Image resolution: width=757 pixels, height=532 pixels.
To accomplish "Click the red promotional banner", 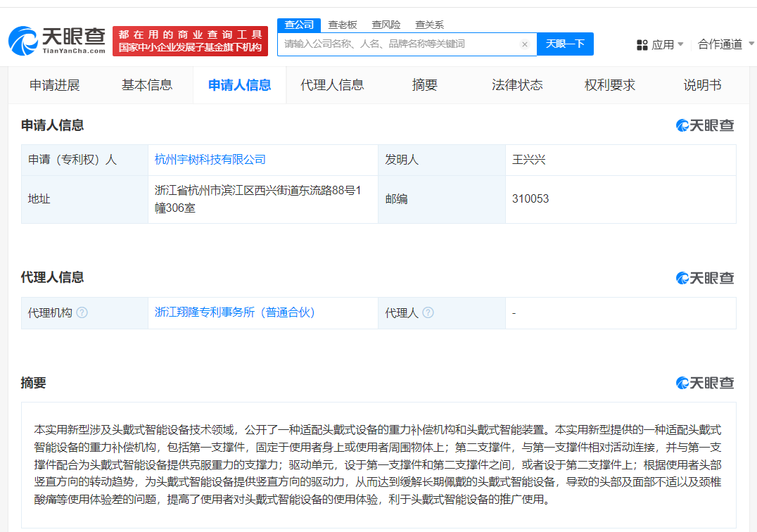I will tap(190, 41).
